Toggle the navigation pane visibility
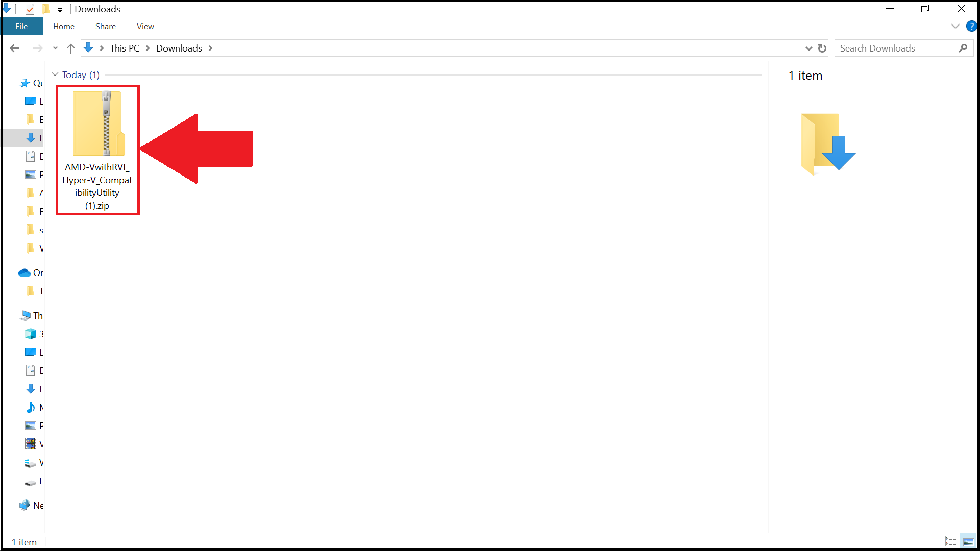 [145, 26]
